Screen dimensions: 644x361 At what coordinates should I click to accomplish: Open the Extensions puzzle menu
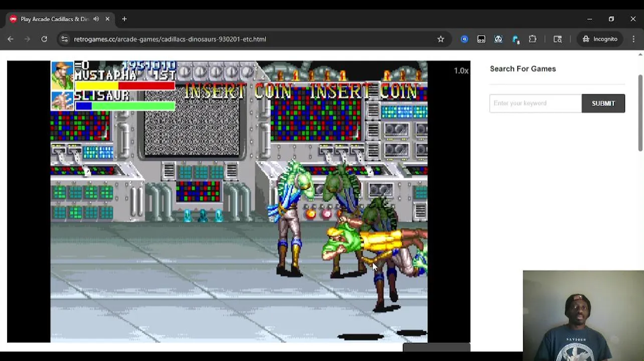point(533,39)
